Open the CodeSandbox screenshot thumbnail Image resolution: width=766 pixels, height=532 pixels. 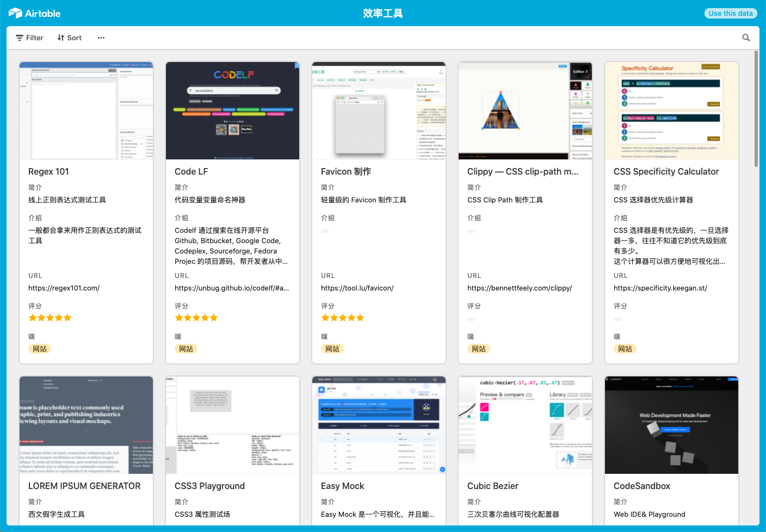pos(672,425)
